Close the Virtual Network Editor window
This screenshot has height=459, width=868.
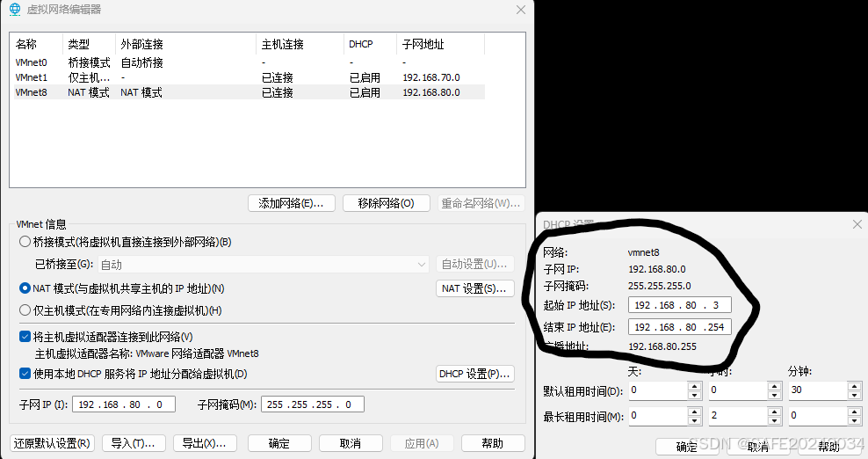tap(521, 10)
